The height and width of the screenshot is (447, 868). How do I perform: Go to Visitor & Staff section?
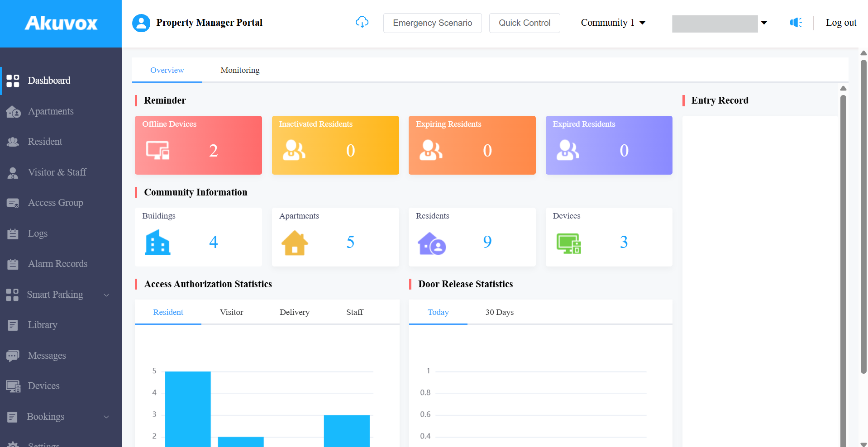(57, 172)
